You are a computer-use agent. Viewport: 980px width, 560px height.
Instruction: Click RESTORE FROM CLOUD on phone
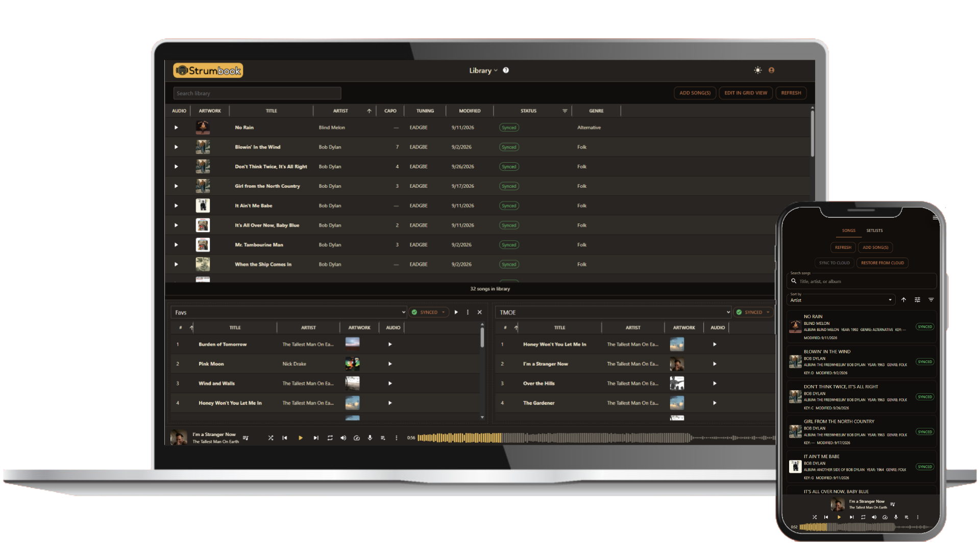(883, 263)
